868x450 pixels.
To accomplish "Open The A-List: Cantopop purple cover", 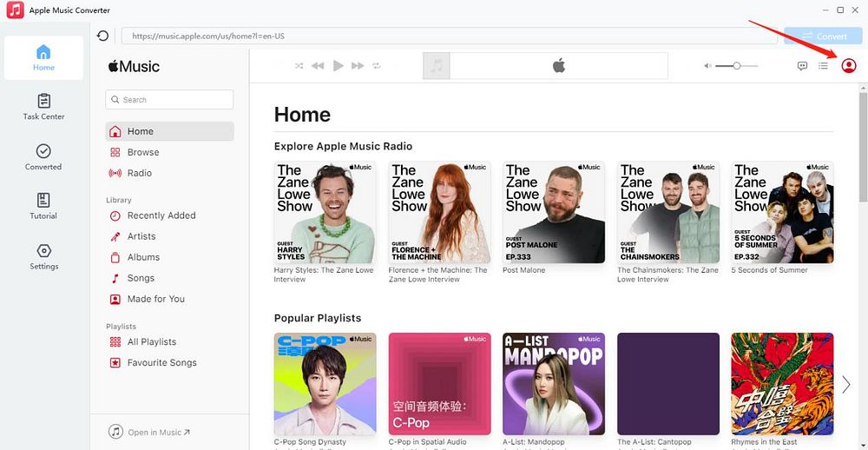I will [x=668, y=383].
